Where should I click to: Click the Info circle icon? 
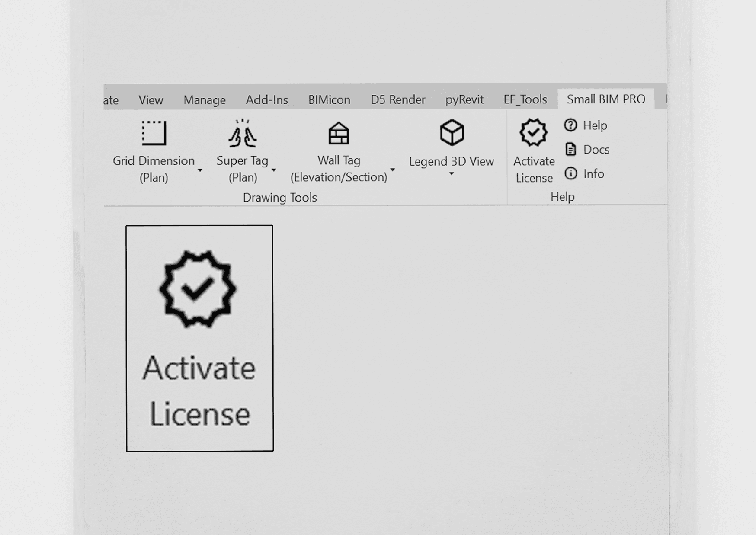coord(570,174)
